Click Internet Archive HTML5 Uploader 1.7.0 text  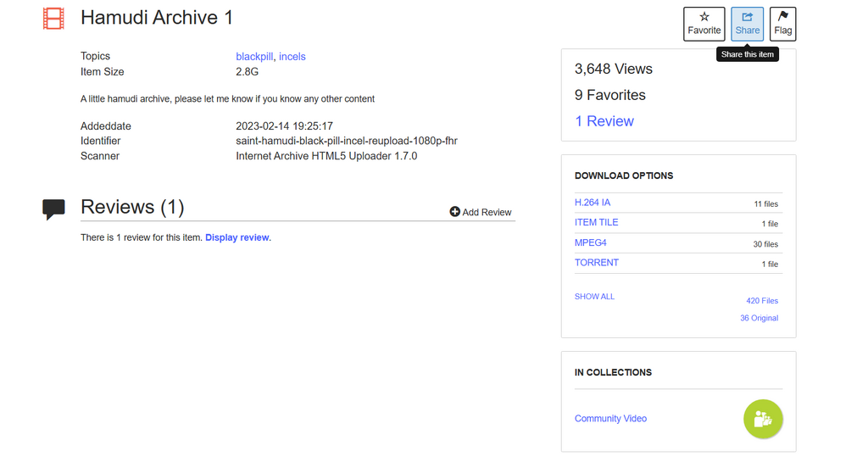click(x=326, y=156)
